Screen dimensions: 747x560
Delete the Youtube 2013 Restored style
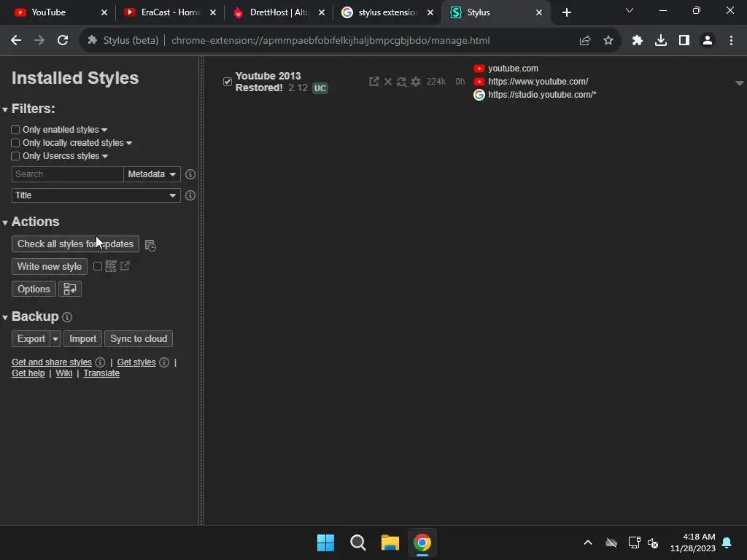(x=388, y=82)
